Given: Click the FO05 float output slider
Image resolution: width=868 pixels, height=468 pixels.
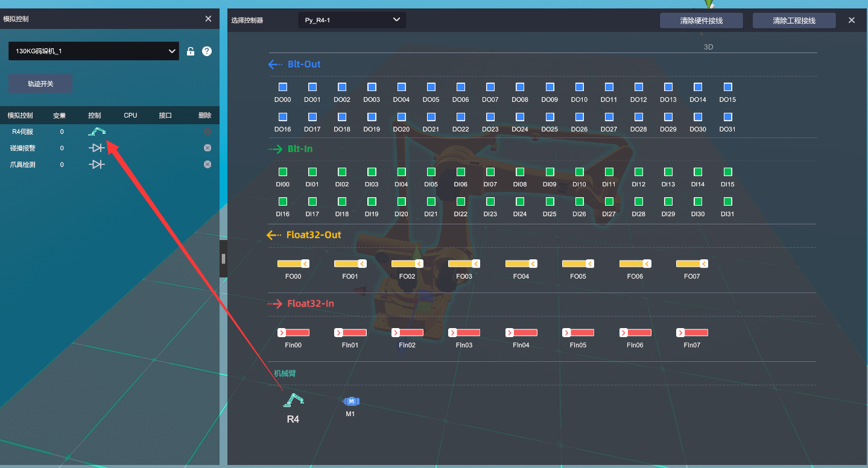Looking at the screenshot, I should coord(578,264).
